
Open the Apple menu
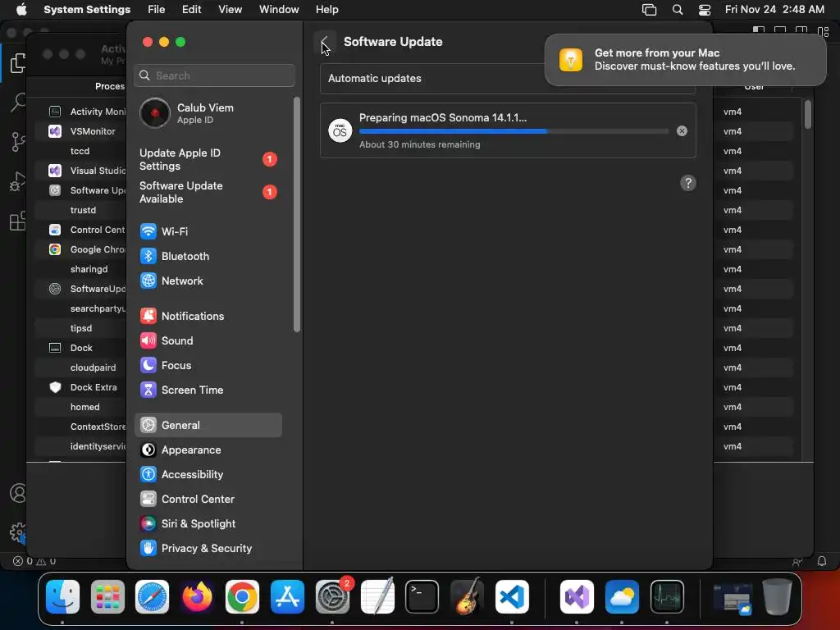(x=21, y=10)
